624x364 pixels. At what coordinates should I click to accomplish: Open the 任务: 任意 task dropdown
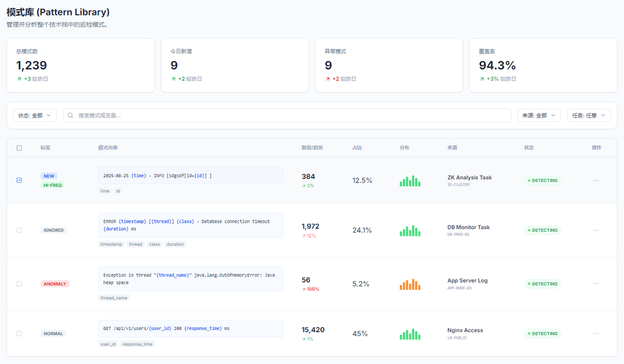pyautogui.click(x=588, y=115)
